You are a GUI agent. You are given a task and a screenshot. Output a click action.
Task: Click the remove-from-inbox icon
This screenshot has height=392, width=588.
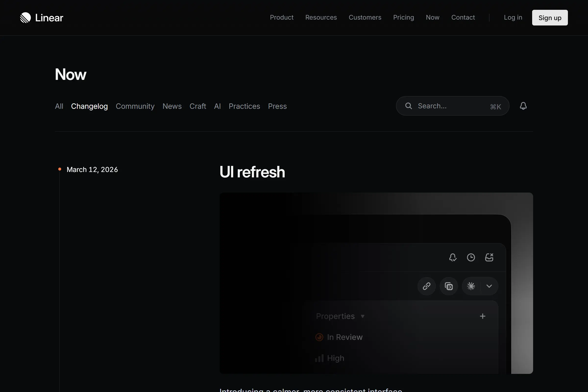point(489,257)
